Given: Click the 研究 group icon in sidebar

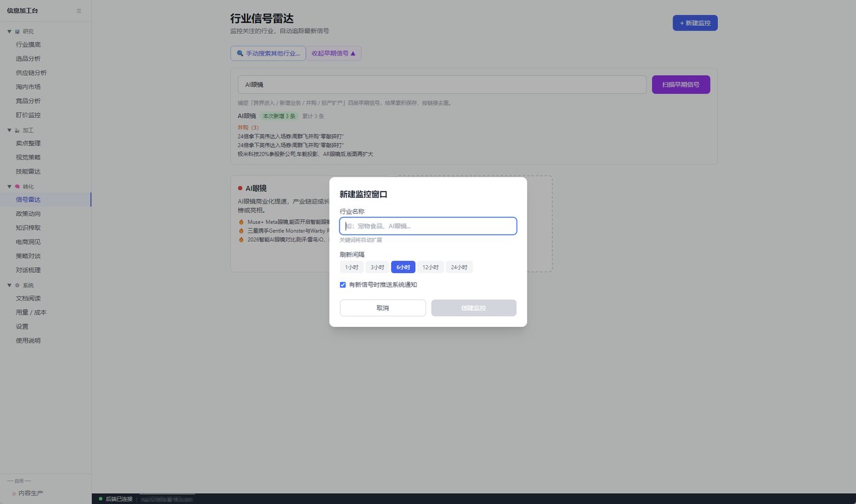Looking at the screenshot, I should [17, 31].
